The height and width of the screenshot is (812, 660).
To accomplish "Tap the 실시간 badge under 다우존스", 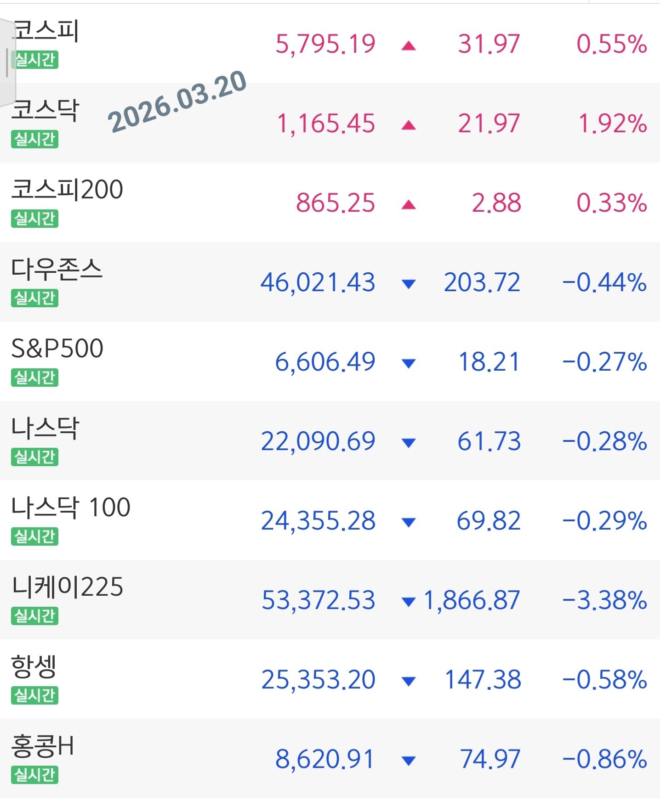I will (x=35, y=298).
